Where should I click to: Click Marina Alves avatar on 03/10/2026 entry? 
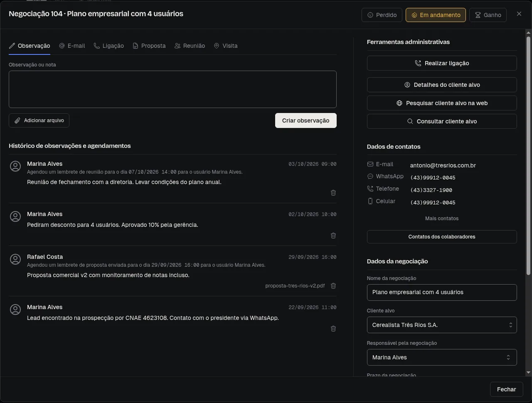(15, 166)
